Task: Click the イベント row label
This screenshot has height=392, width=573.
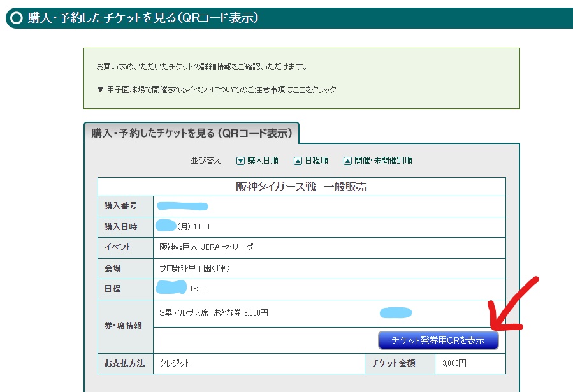Action: 126,247
